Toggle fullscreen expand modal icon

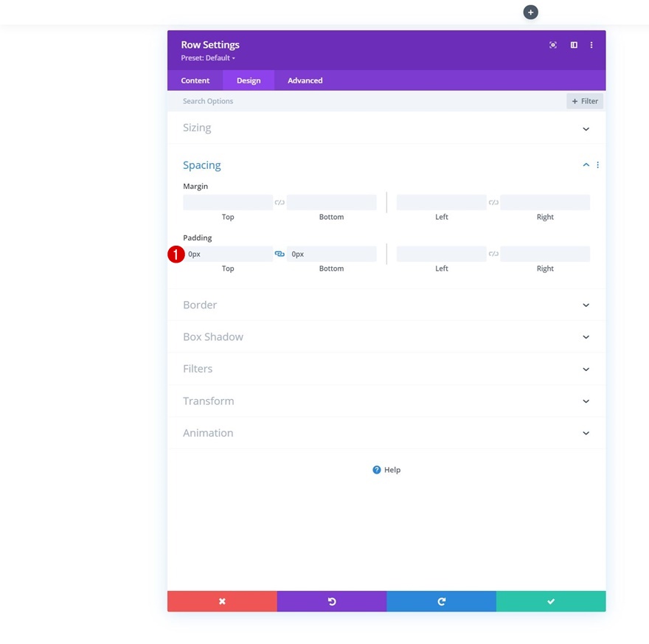coord(552,45)
